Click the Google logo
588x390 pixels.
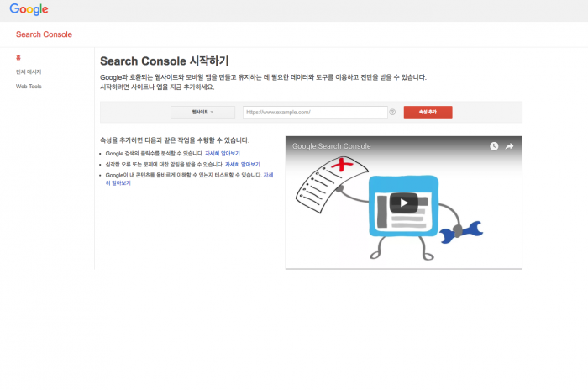point(29,9)
